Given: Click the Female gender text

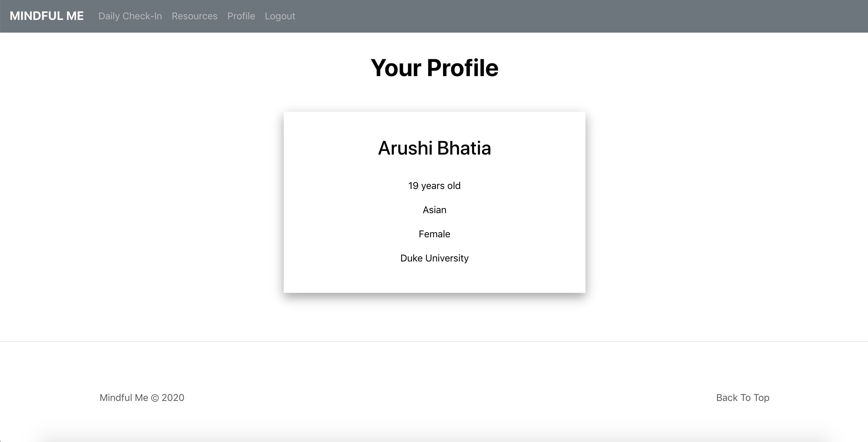Looking at the screenshot, I should [x=434, y=234].
